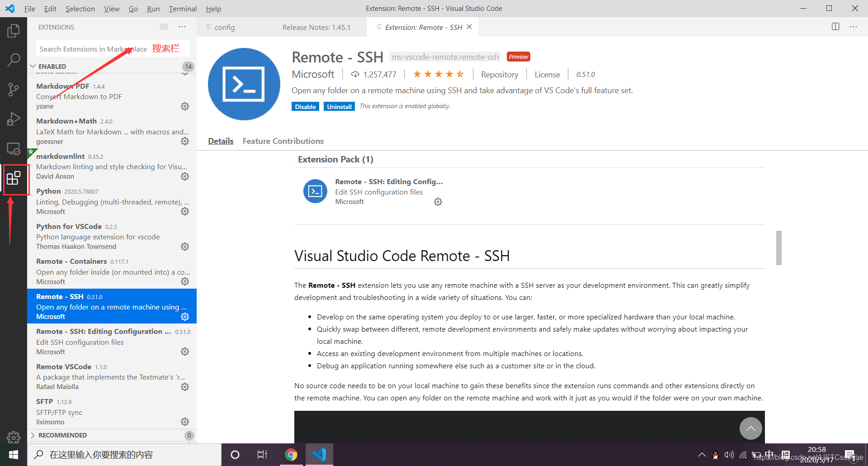Open manage gear for markdownlint
The height and width of the screenshot is (466, 868).
click(x=185, y=176)
